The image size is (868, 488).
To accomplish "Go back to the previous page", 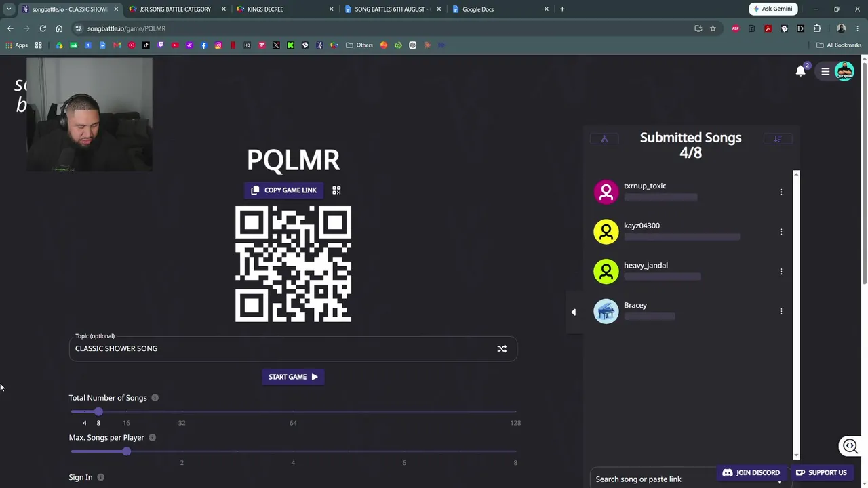I will [x=10, y=28].
